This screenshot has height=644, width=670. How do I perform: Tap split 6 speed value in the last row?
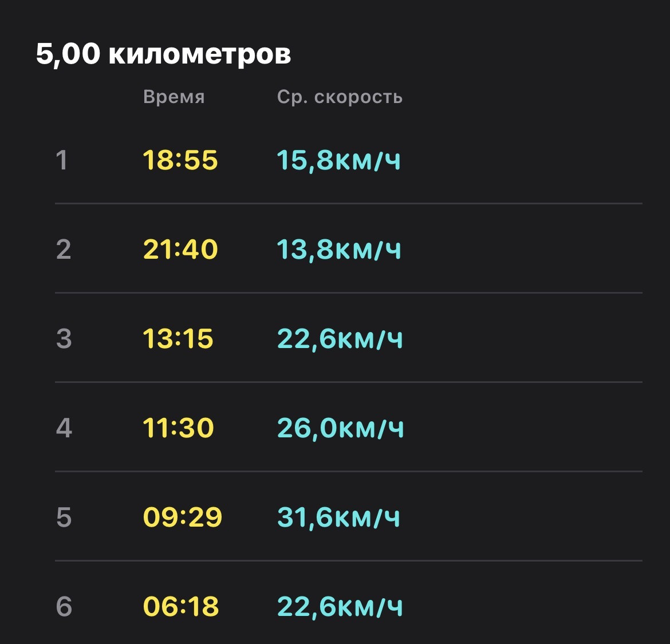coord(340,607)
